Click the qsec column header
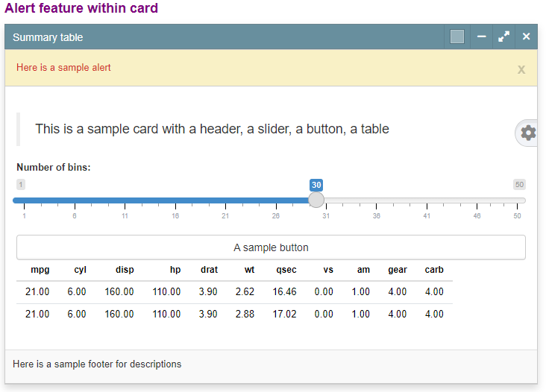 [x=286, y=270]
